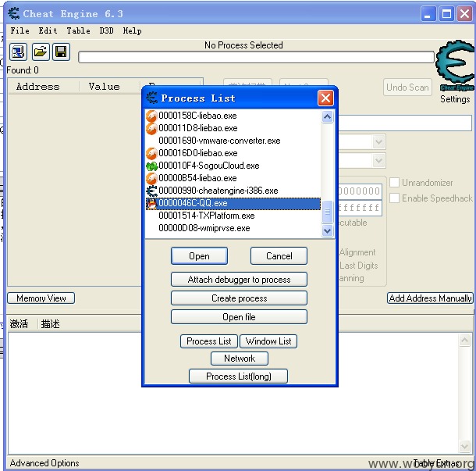This screenshot has width=476, height=471.
Task: Click the Cancel button
Action: pos(279,256)
